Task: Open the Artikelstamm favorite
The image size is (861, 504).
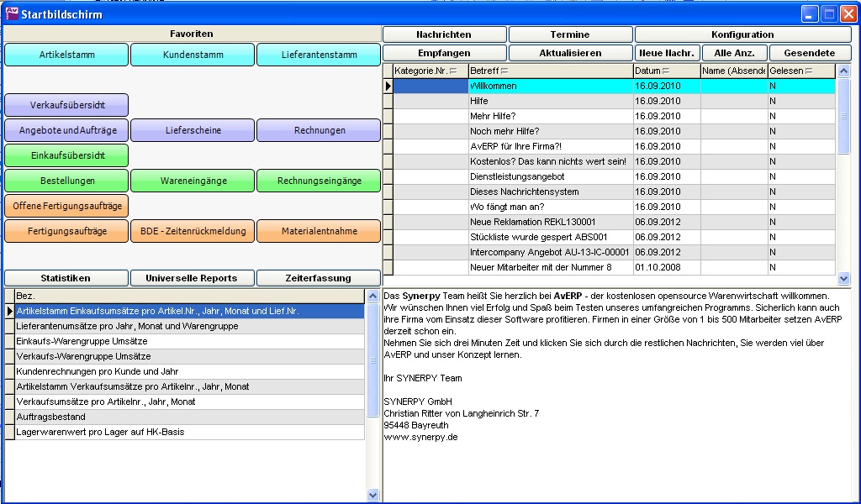Action: coord(66,55)
